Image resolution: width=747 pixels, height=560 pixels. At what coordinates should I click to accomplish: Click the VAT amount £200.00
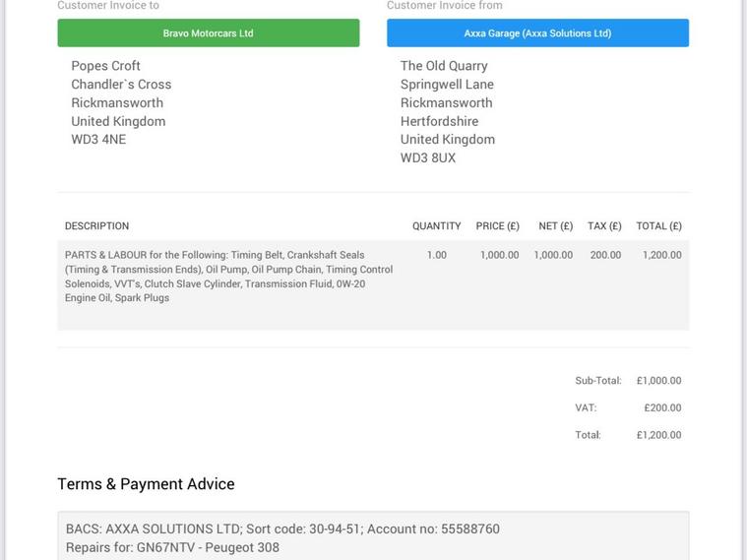click(662, 407)
